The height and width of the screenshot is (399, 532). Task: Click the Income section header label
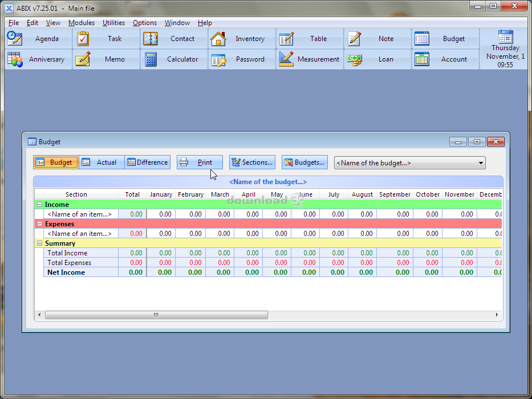pyautogui.click(x=57, y=205)
